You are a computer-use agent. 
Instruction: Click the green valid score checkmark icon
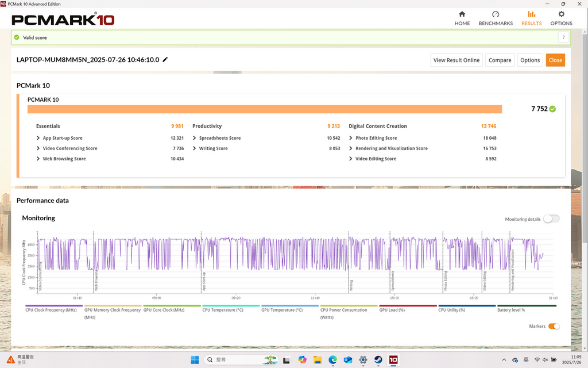17,37
